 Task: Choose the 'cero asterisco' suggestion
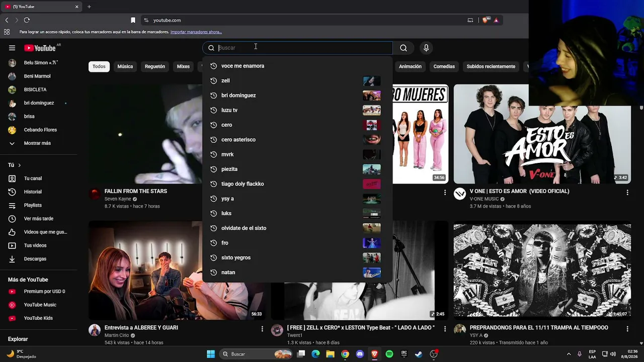click(297, 140)
